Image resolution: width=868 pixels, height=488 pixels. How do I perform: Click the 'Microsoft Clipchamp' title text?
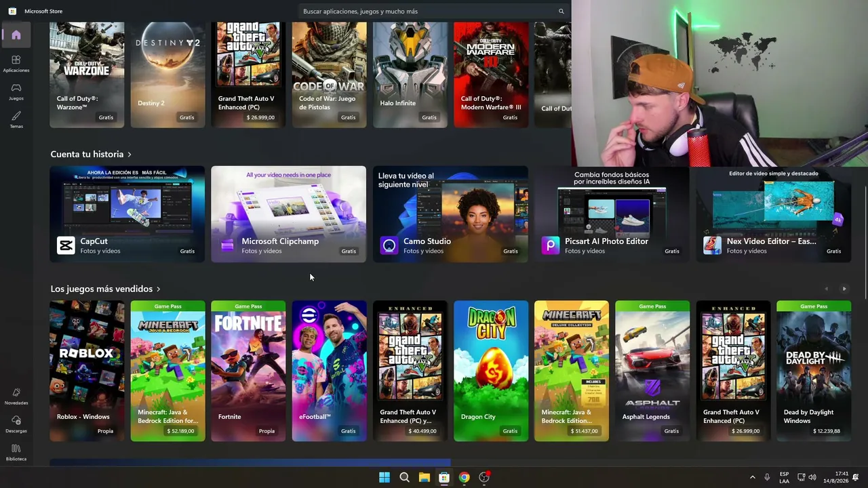click(x=280, y=241)
